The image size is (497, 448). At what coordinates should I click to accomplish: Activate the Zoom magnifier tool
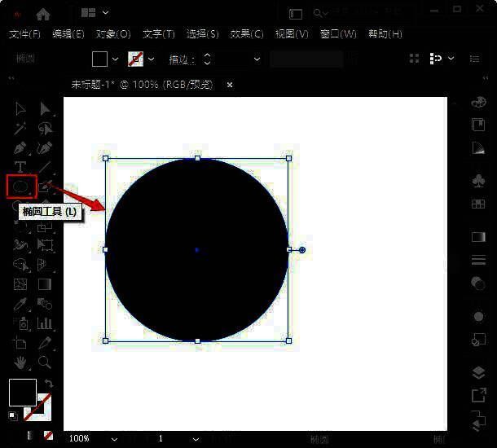pos(46,362)
